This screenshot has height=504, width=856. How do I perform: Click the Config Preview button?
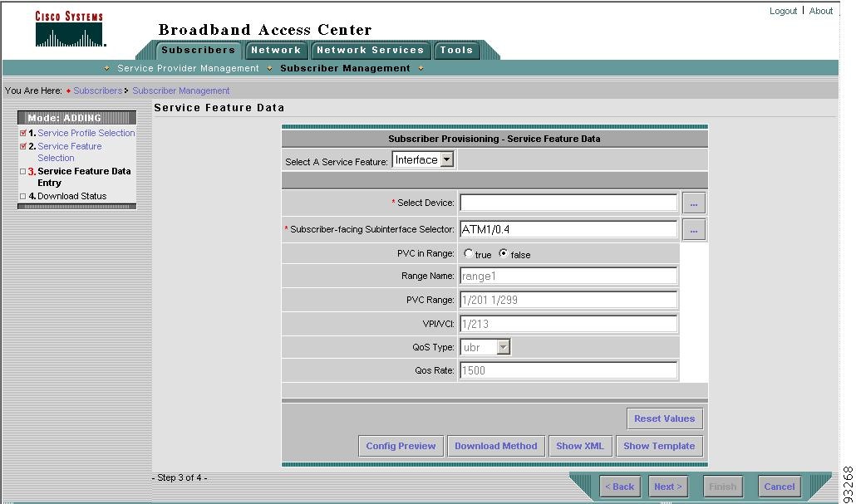[401, 446]
